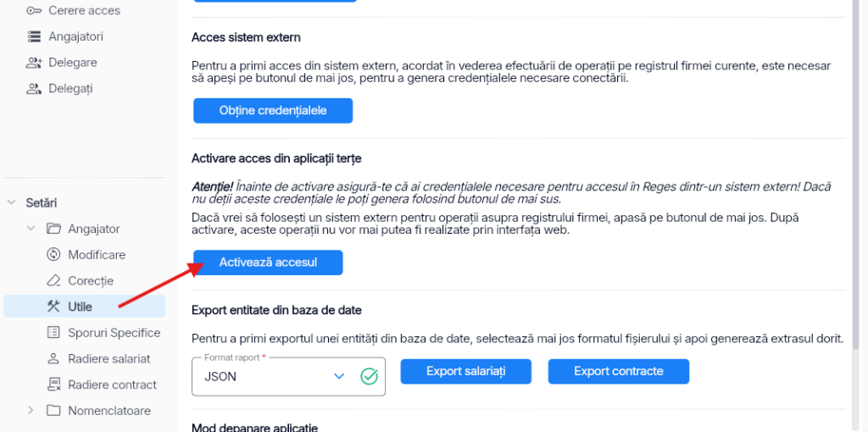Click the Export contracte button
The width and height of the screenshot is (868, 432).
click(x=619, y=371)
